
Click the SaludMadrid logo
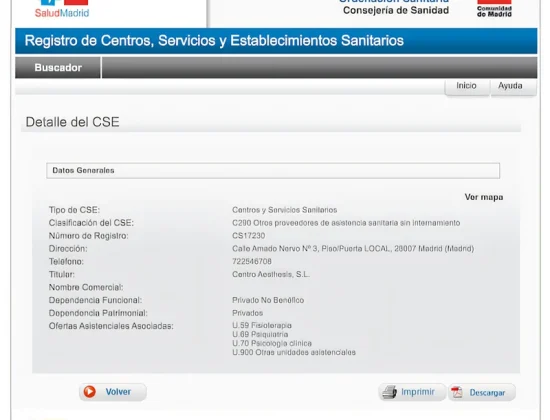click(x=62, y=9)
